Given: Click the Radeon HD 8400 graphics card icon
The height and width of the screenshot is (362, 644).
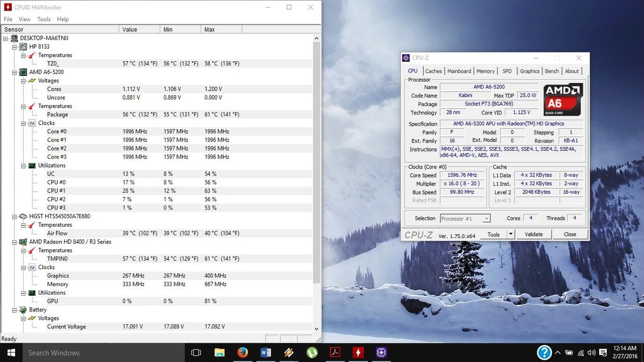Looking at the screenshot, I should click(23, 242).
